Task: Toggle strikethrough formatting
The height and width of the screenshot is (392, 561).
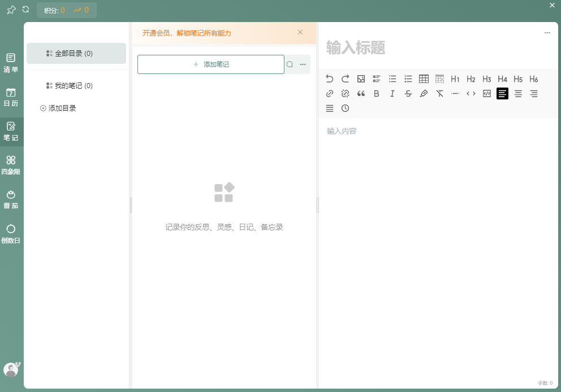Action: point(408,94)
